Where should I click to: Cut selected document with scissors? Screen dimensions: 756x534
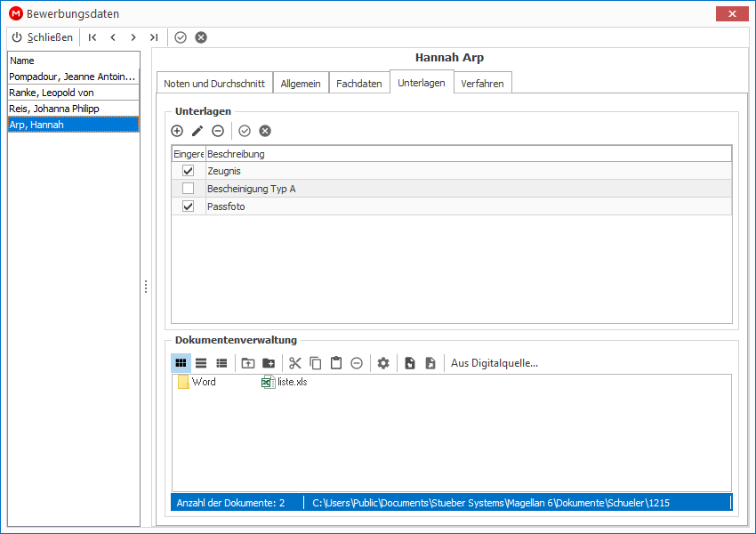(295, 363)
